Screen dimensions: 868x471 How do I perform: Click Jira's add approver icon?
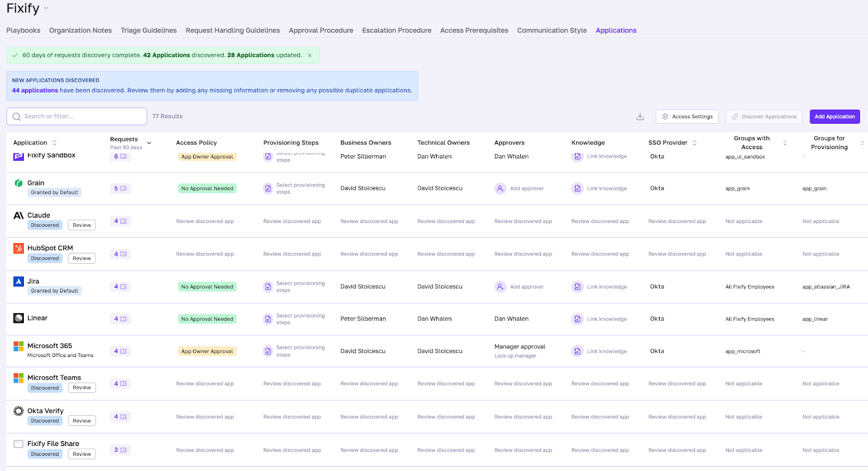(500, 287)
